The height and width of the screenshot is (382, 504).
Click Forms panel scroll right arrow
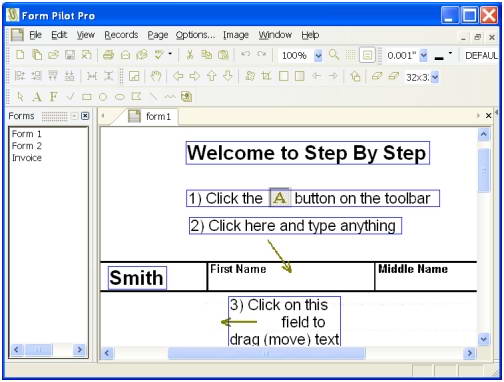[79, 350]
